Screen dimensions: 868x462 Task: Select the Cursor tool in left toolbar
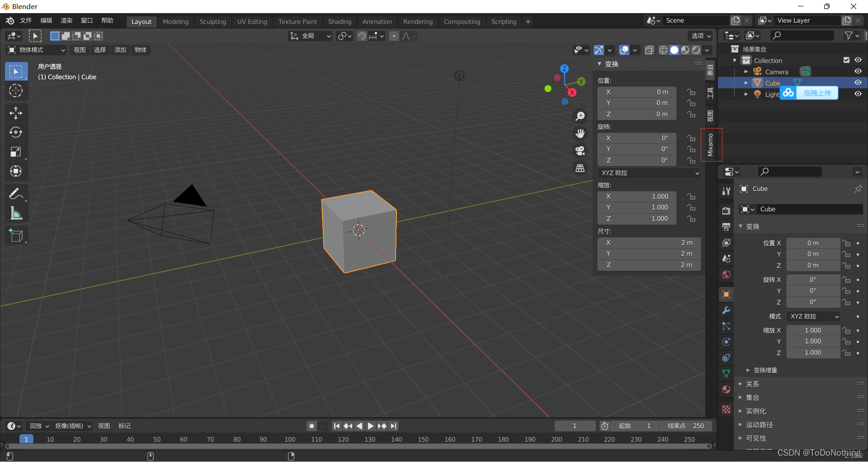[16, 91]
